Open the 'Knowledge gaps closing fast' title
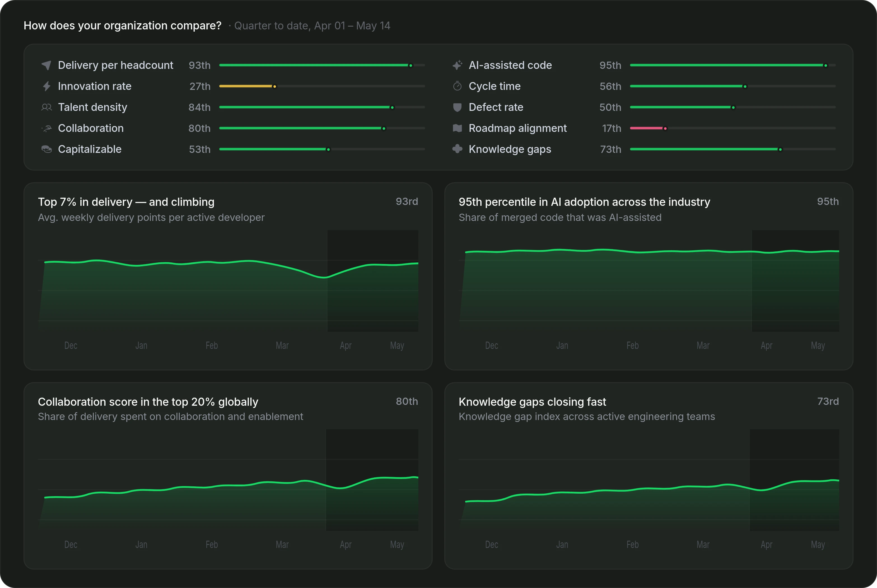This screenshot has width=877, height=588. coord(532,402)
